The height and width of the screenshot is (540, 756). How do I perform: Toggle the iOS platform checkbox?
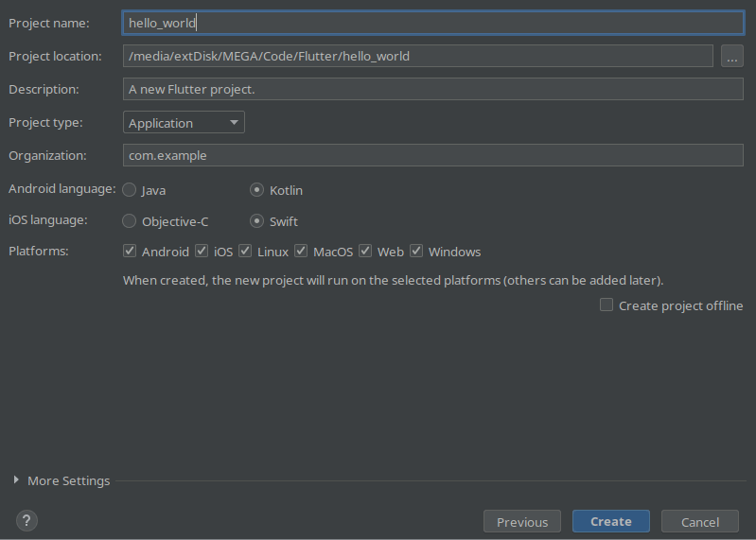pos(202,251)
